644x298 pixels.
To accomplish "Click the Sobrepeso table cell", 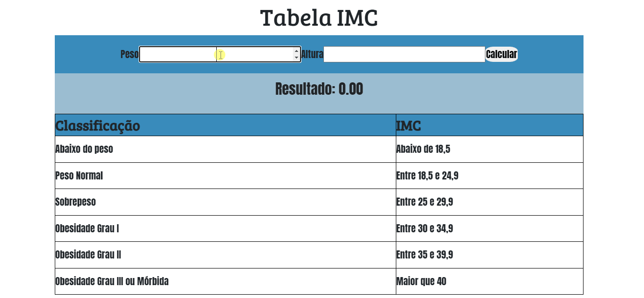I will tap(76, 202).
